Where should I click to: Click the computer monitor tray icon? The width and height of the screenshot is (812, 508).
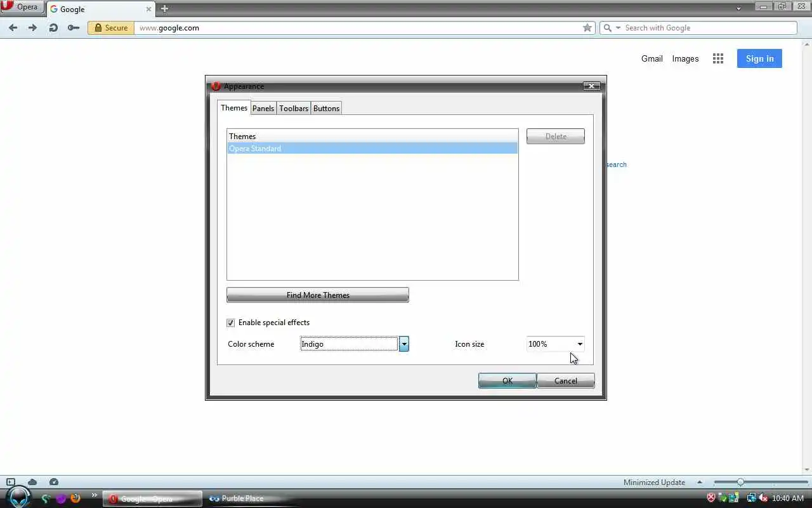[x=734, y=498]
